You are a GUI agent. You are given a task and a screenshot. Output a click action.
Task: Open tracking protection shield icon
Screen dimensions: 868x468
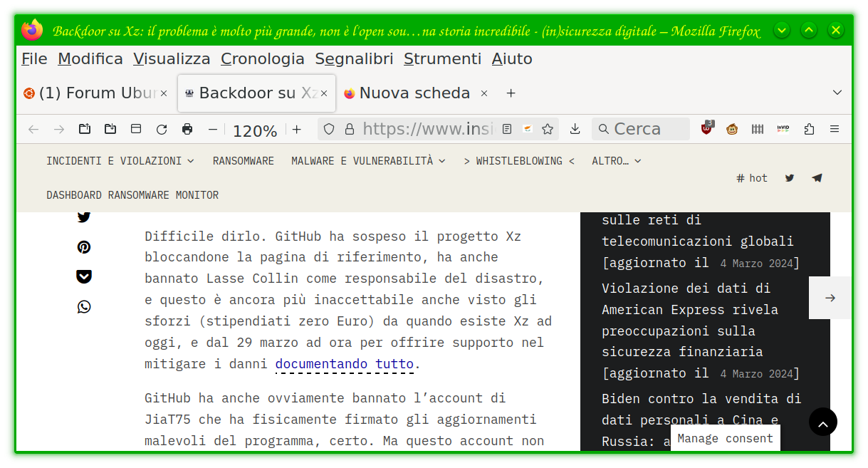pos(328,129)
